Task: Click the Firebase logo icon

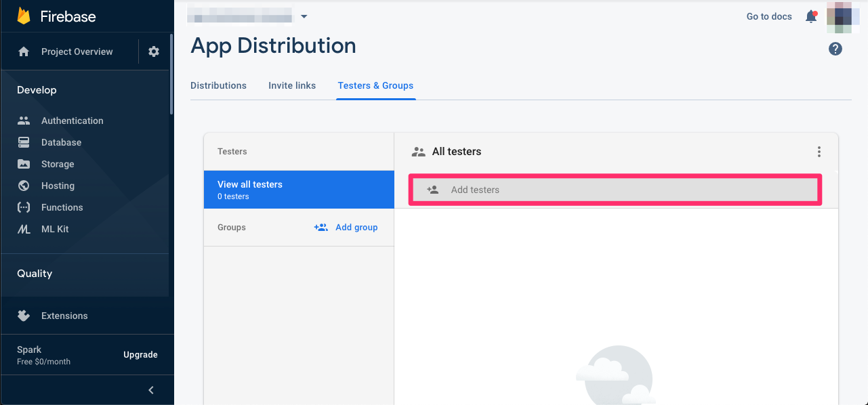Action: 24,16
